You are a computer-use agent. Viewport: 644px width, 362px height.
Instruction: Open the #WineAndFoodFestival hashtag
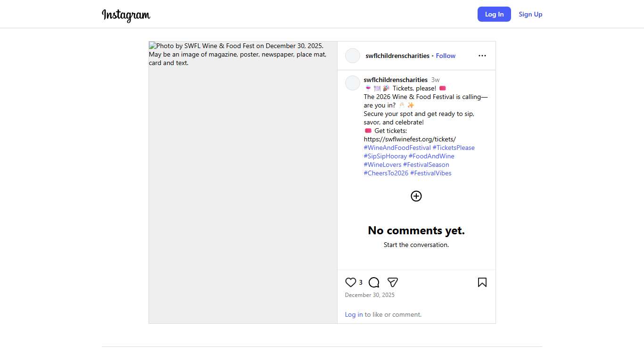click(397, 148)
